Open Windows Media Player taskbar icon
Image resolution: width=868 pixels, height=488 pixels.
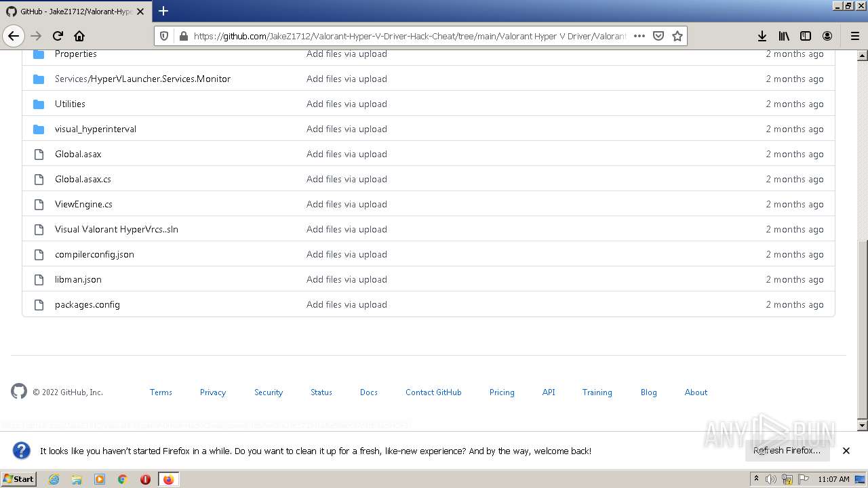point(100,479)
